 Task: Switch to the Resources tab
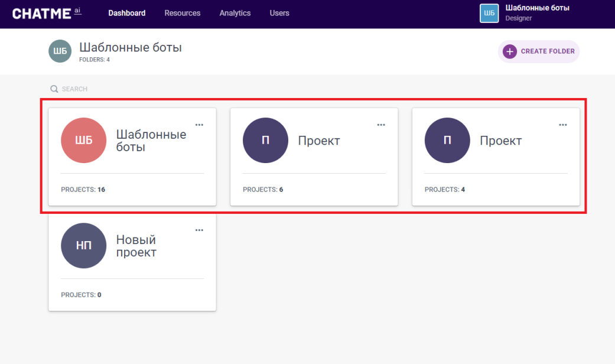pos(183,13)
